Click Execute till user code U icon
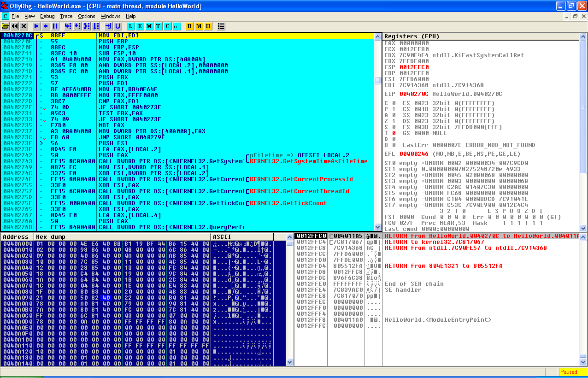This screenshot has width=588, height=378. tap(118, 26)
